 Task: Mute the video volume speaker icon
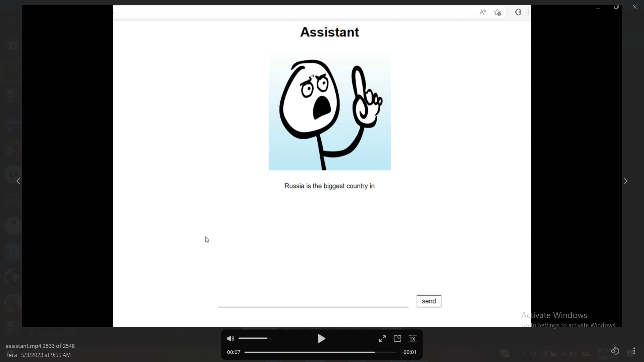[230, 339]
